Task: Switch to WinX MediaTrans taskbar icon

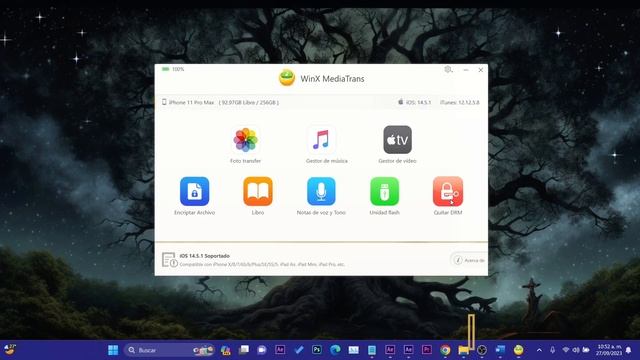Action: tap(518, 350)
